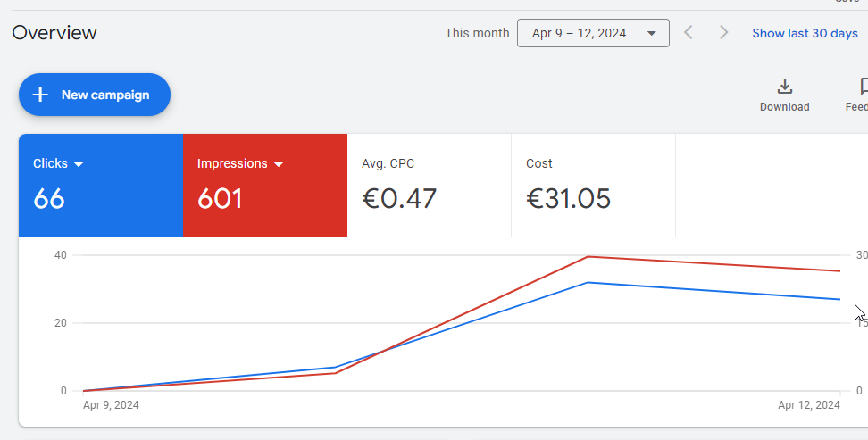
Task: Click Show last 30 days link
Action: pyautogui.click(x=805, y=33)
